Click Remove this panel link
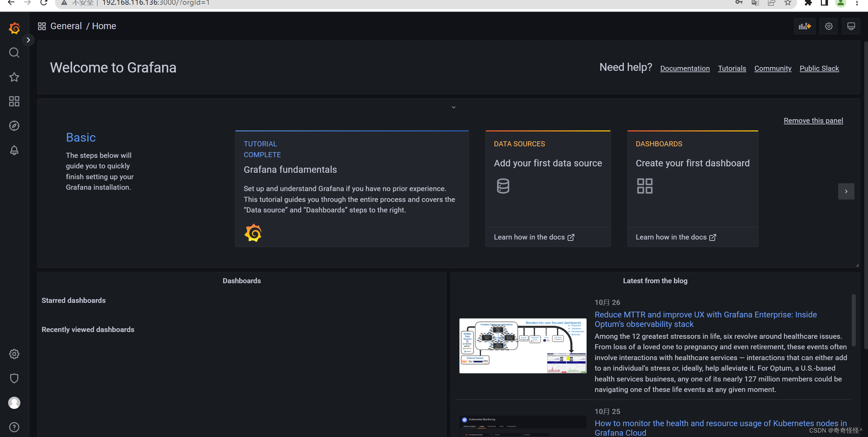 click(813, 121)
